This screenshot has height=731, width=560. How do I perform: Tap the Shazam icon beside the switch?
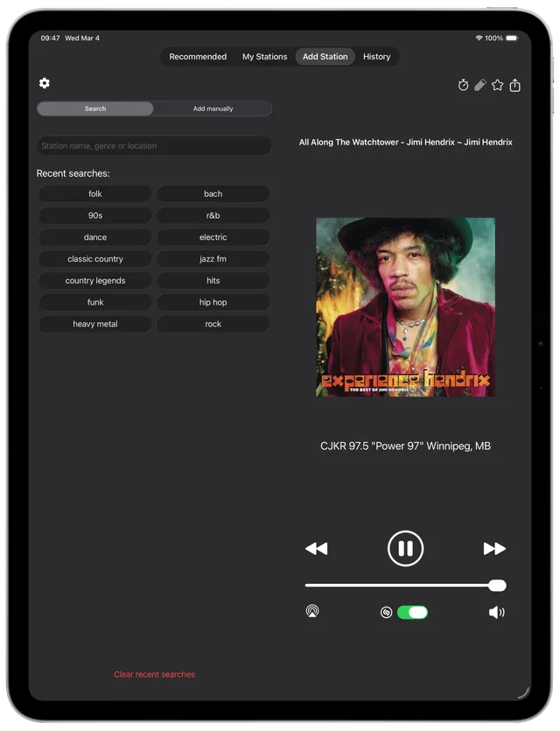[386, 612]
